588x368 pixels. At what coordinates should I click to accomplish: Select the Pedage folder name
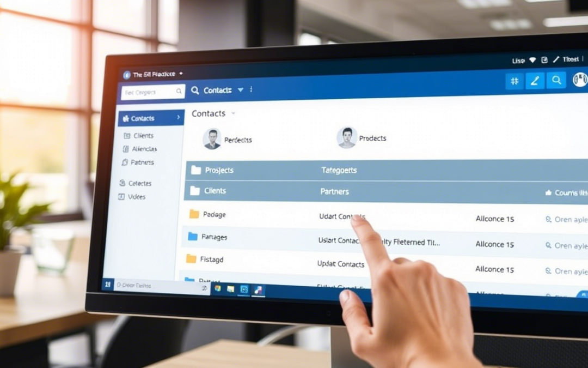pyautogui.click(x=214, y=214)
